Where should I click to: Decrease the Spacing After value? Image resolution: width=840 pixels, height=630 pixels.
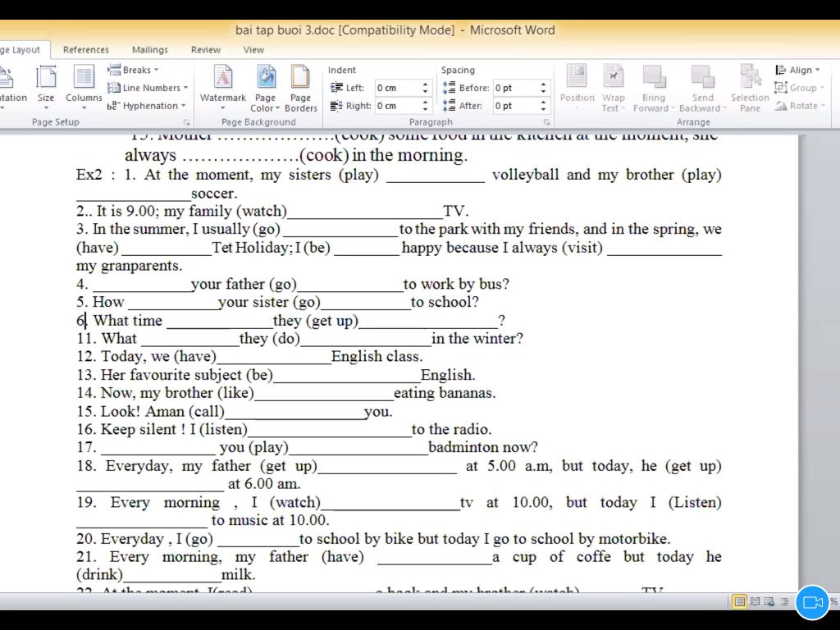543,109
